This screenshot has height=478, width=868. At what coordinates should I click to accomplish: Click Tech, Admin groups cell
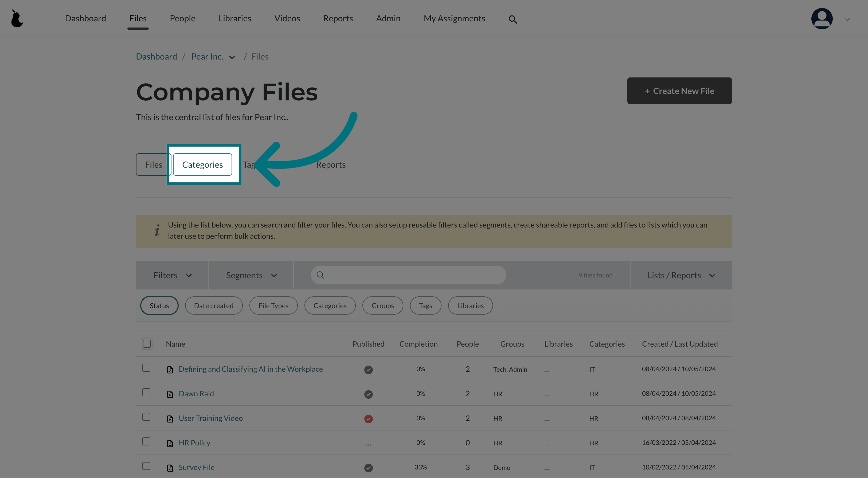(510, 370)
